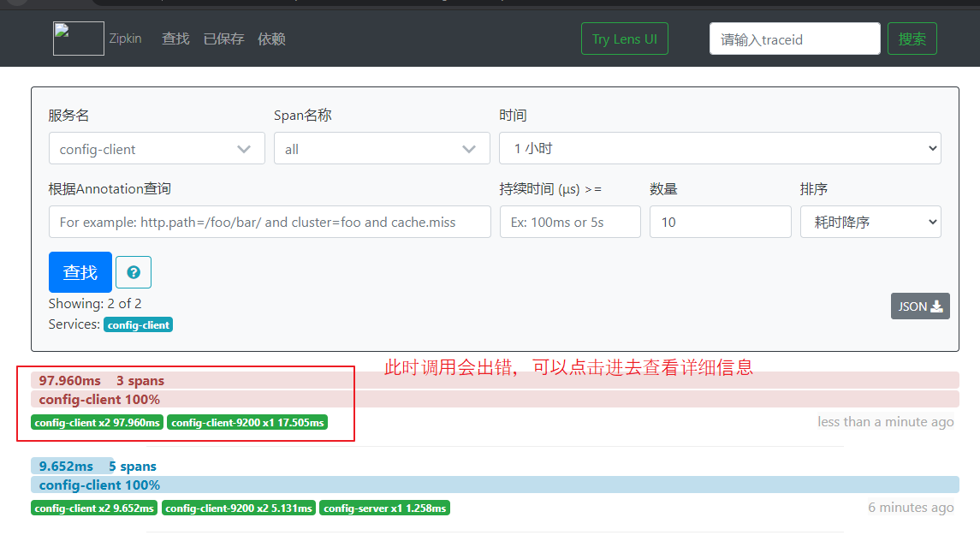The height and width of the screenshot is (559, 980).
Task: Focus the 请输入traceid input field
Action: pyautogui.click(x=794, y=39)
